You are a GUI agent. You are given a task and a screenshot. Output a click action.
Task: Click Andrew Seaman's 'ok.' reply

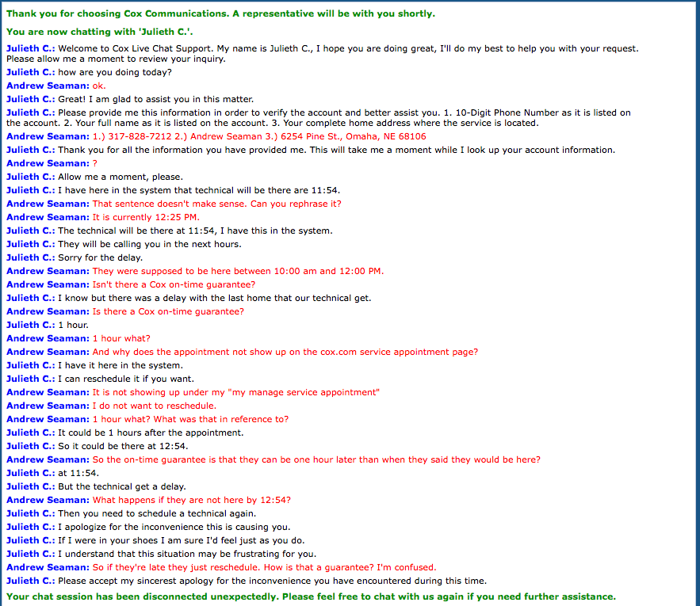click(56, 86)
